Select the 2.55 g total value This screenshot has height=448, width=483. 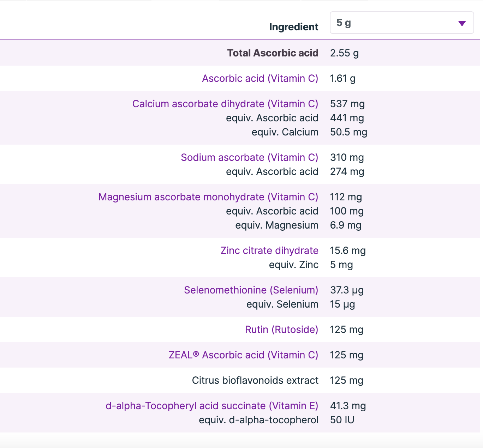[344, 53]
